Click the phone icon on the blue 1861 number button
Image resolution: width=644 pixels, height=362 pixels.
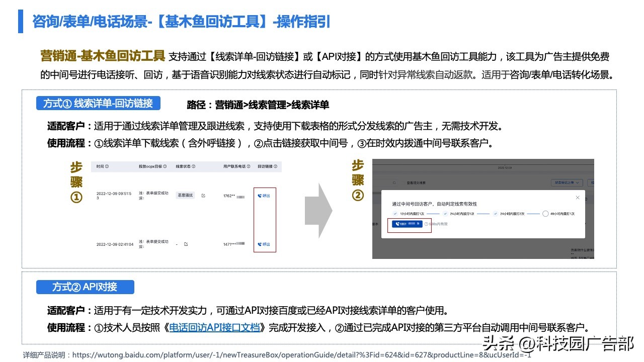click(x=397, y=224)
